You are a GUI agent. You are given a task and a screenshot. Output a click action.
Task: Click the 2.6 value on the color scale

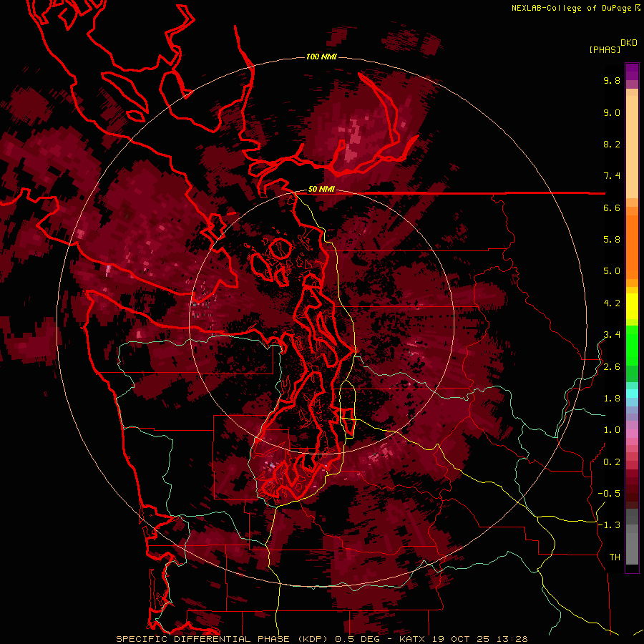tap(612, 367)
